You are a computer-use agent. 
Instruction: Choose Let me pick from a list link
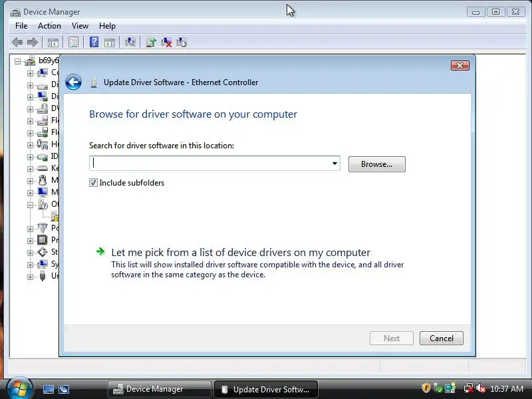pos(241,253)
